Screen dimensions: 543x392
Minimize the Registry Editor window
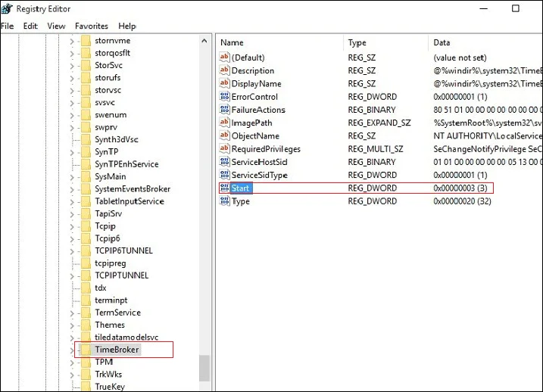(484, 8)
